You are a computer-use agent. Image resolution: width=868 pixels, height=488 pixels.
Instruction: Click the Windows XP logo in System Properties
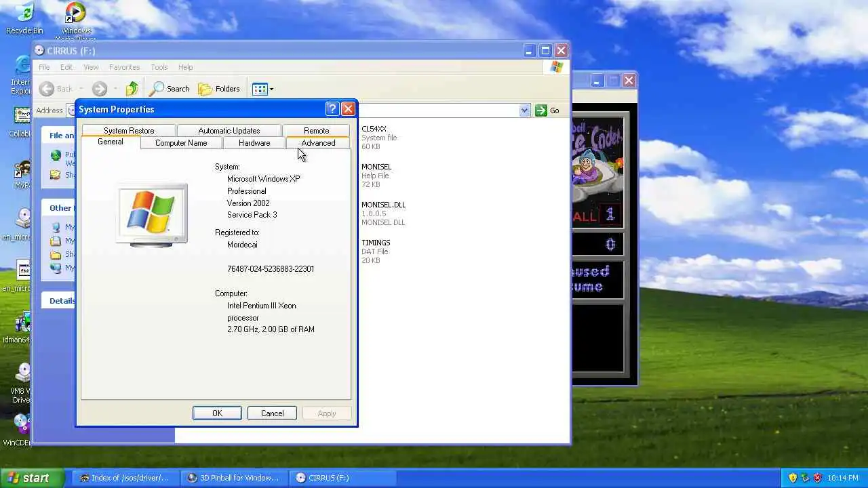coord(152,214)
